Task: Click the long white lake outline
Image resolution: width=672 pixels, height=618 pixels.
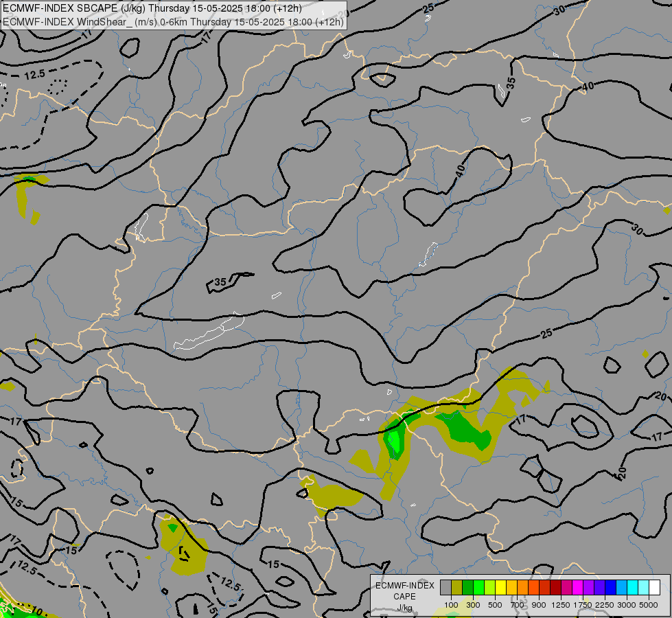Action: pyautogui.click(x=209, y=331)
